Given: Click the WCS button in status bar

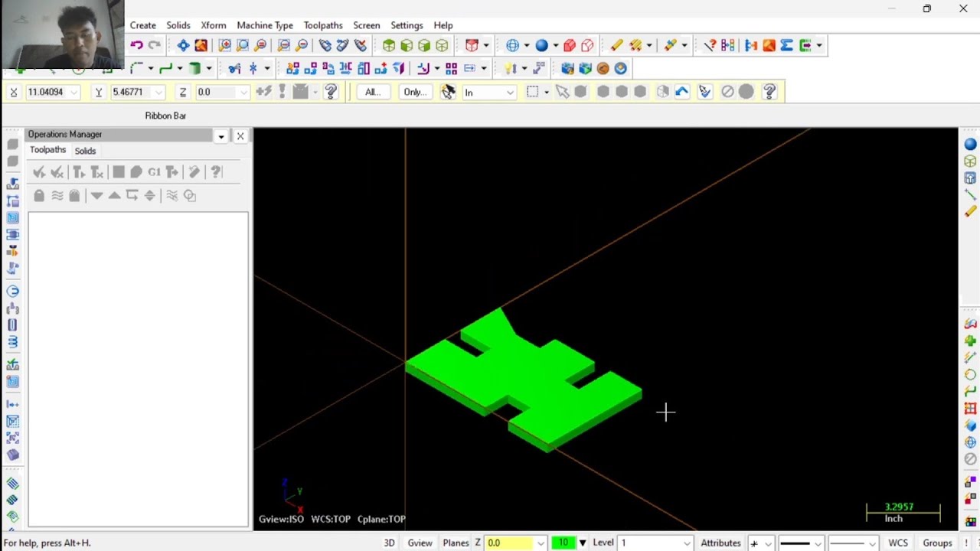Looking at the screenshot, I should pyautogui.click(x=897, y=543).
